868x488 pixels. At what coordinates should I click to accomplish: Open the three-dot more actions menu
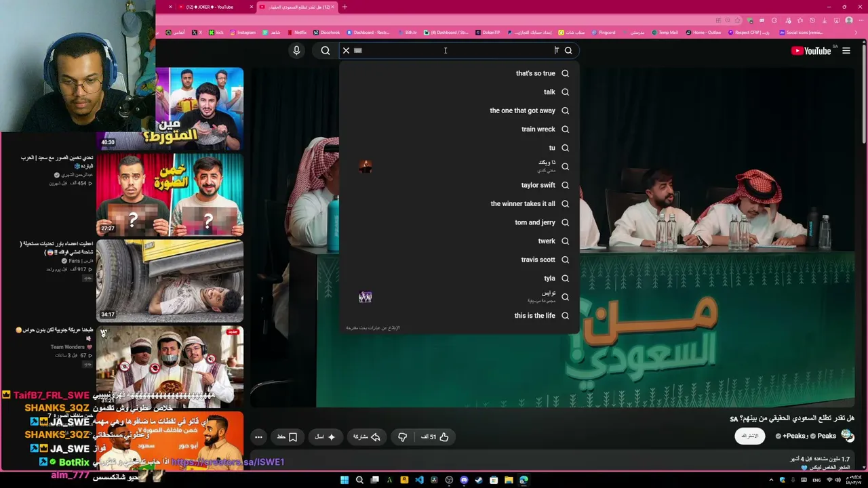(x=258, y=437)
